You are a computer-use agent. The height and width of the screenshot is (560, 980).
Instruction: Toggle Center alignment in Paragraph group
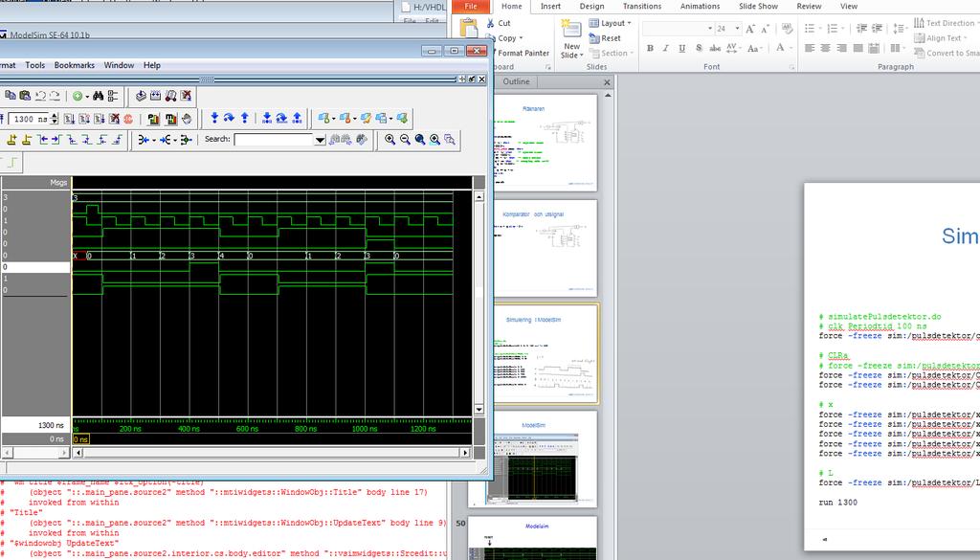click(826, 48)
